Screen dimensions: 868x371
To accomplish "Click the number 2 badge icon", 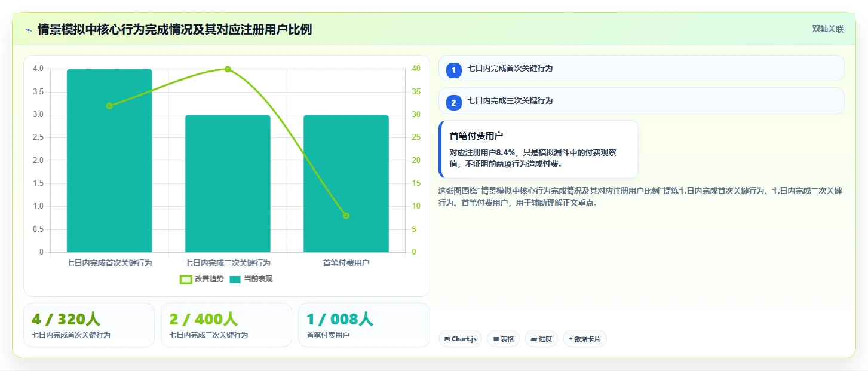I will pos(453,103).
